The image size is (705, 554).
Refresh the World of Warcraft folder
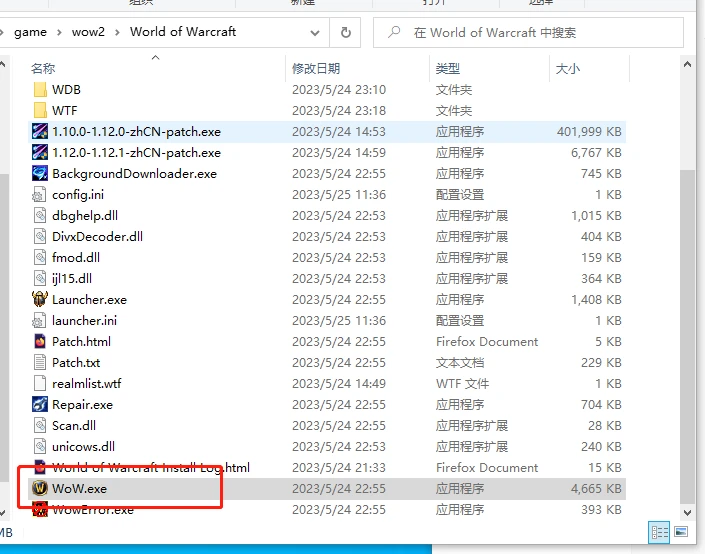coord(345,32)
